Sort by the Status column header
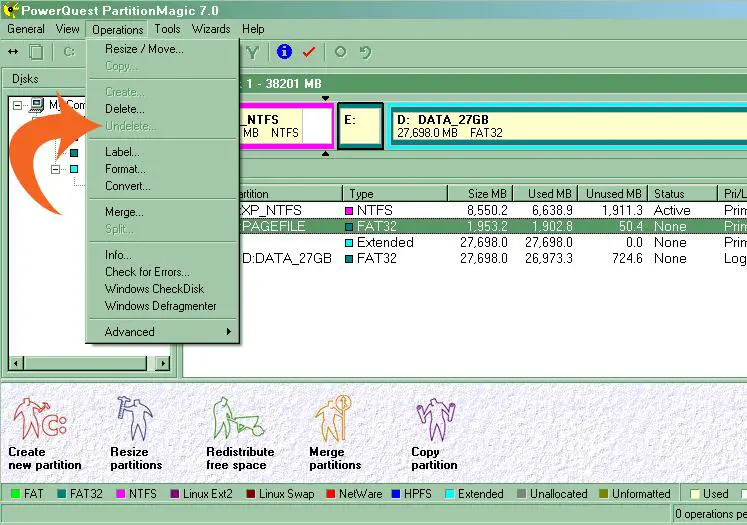 click(683, 193)
